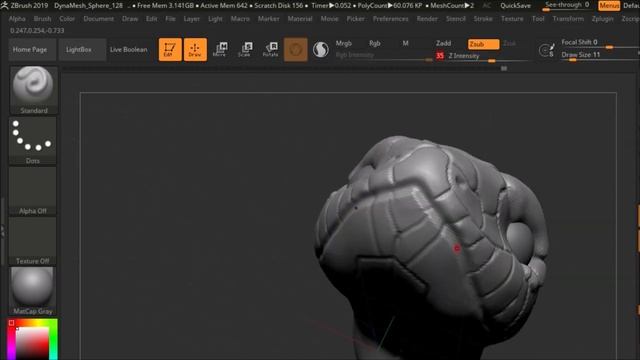Click the ZBrush logo in the title bar
The image size is (640, 360).
click(x=4, y=5)
